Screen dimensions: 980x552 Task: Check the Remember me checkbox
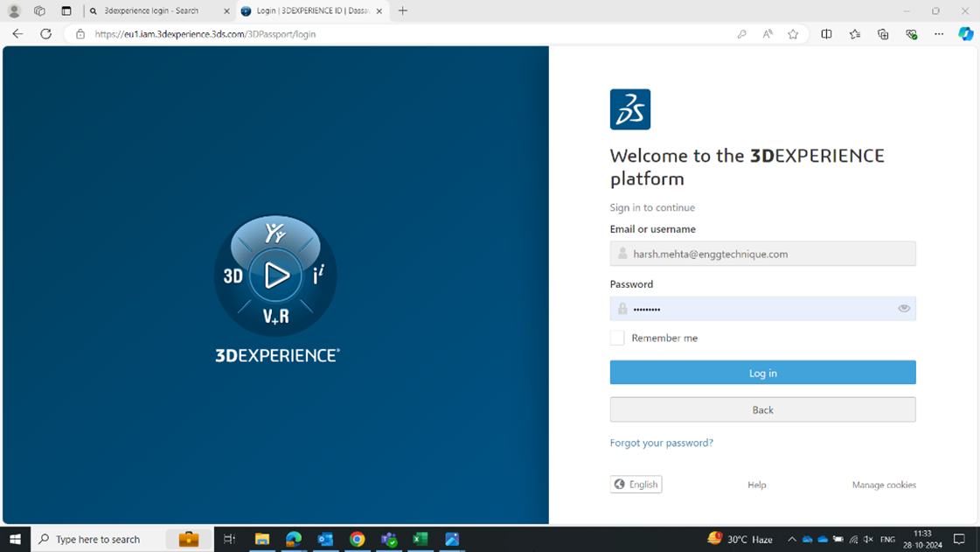pos(617,338)
